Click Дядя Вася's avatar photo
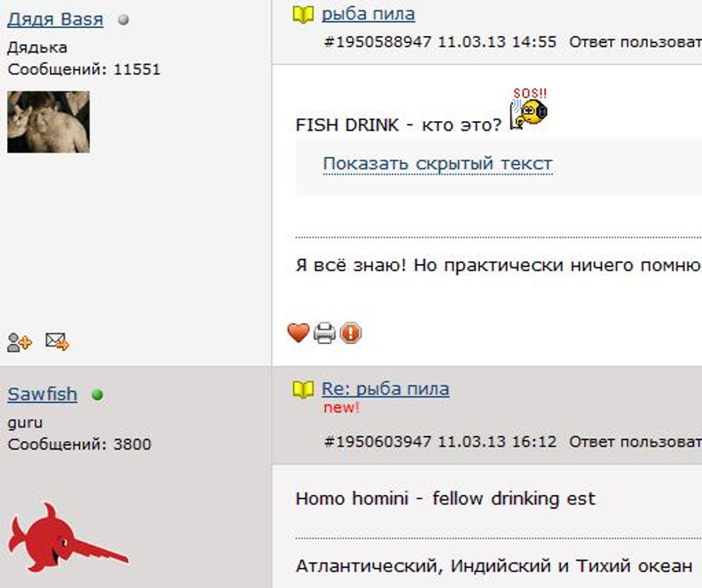The width and height of the screenshot is (702, 588). pos(48,122)
